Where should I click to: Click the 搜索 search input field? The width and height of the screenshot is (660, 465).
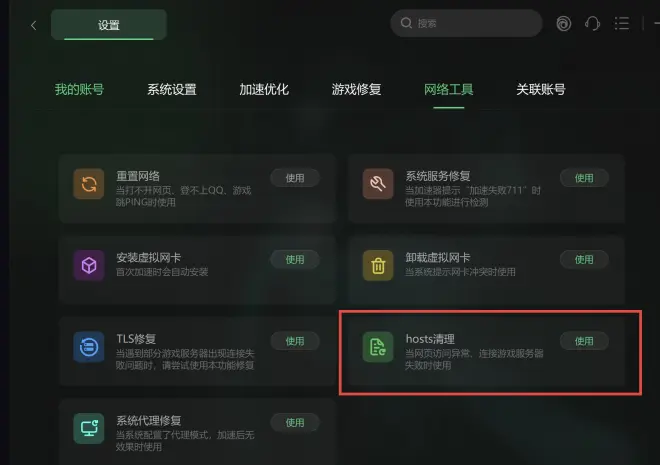(x=466, y=23)
